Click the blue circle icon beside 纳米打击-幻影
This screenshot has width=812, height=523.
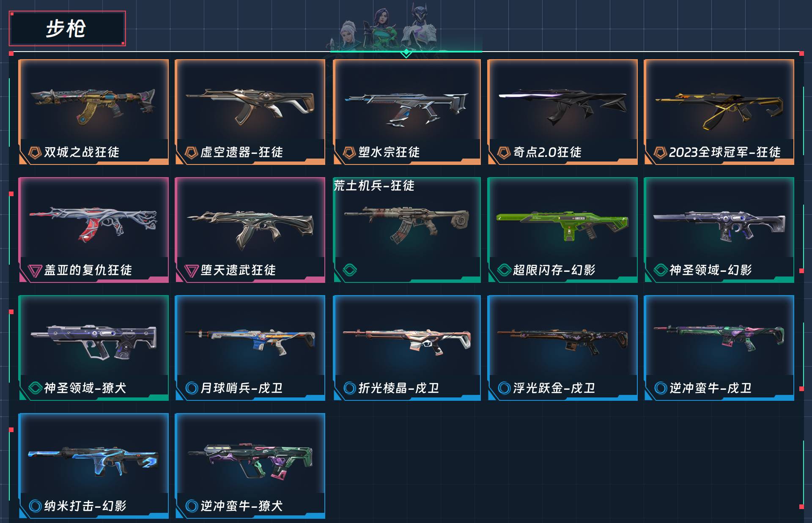[35, 506]
